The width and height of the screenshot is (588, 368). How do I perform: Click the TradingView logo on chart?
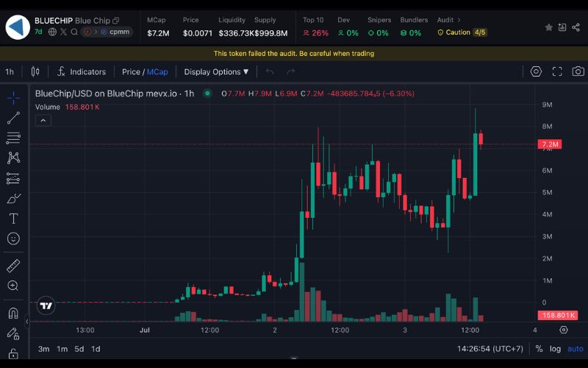click(46, 305)
